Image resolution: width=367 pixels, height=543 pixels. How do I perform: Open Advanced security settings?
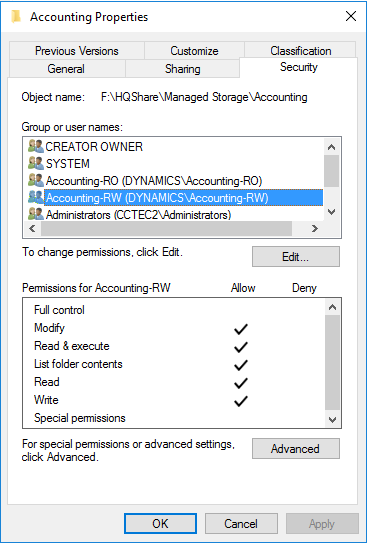click(296, 449)
